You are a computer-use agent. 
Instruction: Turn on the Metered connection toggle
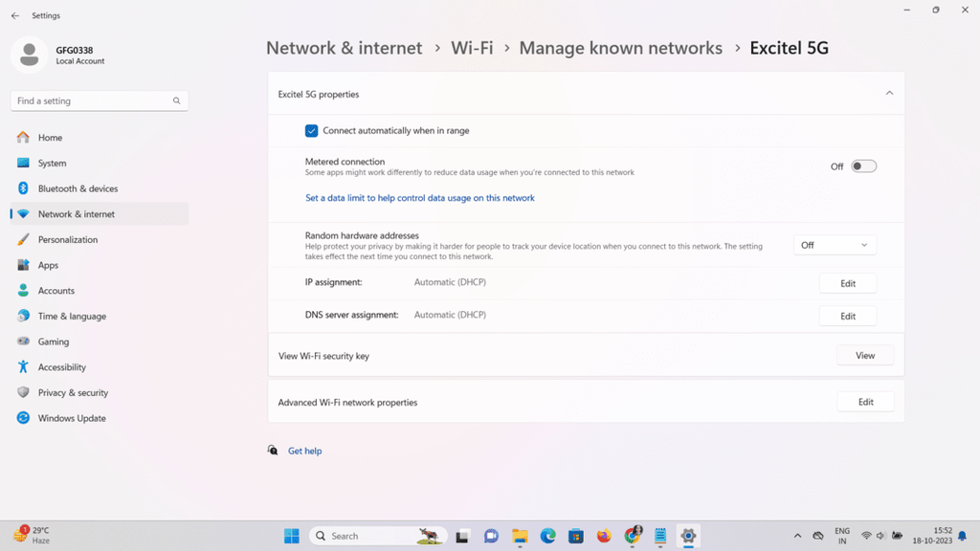(864, 166)
